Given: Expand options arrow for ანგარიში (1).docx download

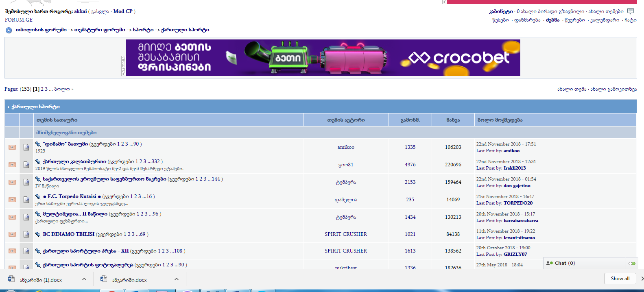Looking at the screenshot, I should [84, 279].
